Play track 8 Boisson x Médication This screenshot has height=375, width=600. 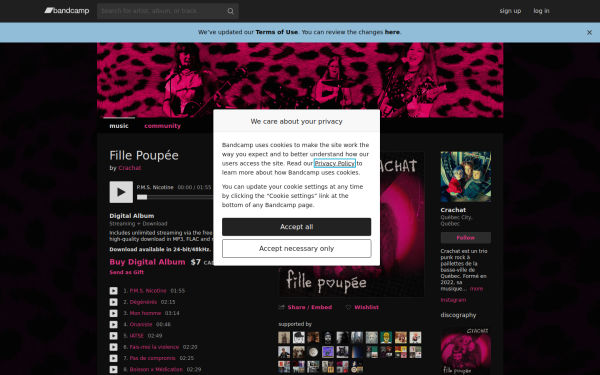(x=114, y=370)
